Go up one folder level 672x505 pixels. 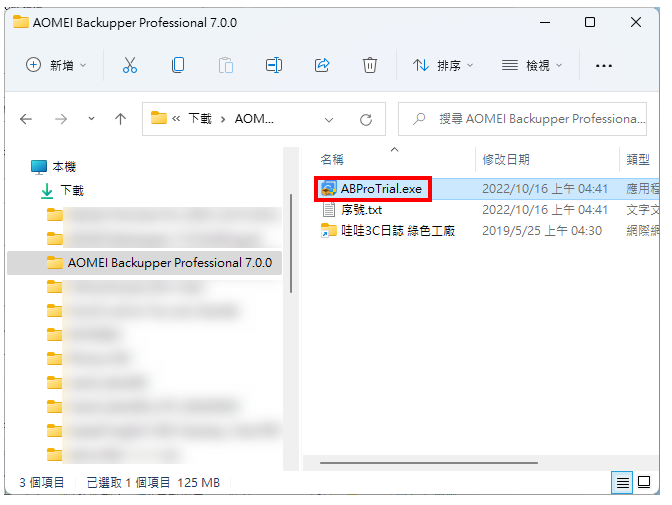120,119
